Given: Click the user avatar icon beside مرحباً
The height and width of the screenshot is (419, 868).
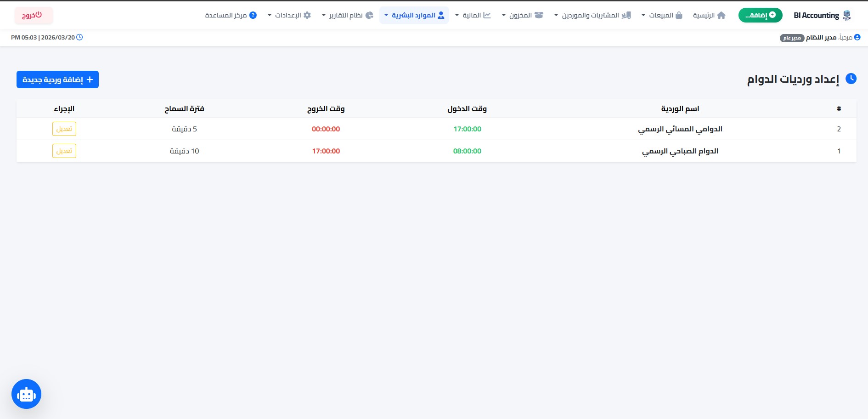Looking at the screenshot, I should click(857, 37).
